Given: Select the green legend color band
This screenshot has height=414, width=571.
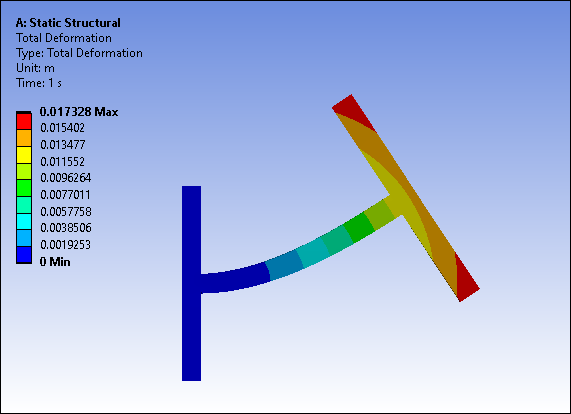Looking at the screenshot, I should click(24, 188).
